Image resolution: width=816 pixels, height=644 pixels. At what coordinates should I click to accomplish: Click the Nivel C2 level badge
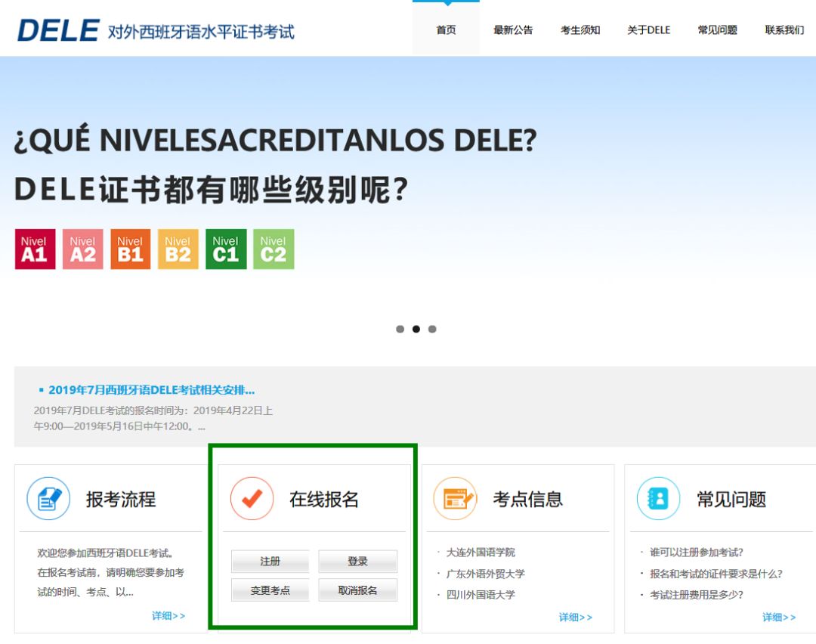coord(274,249)
